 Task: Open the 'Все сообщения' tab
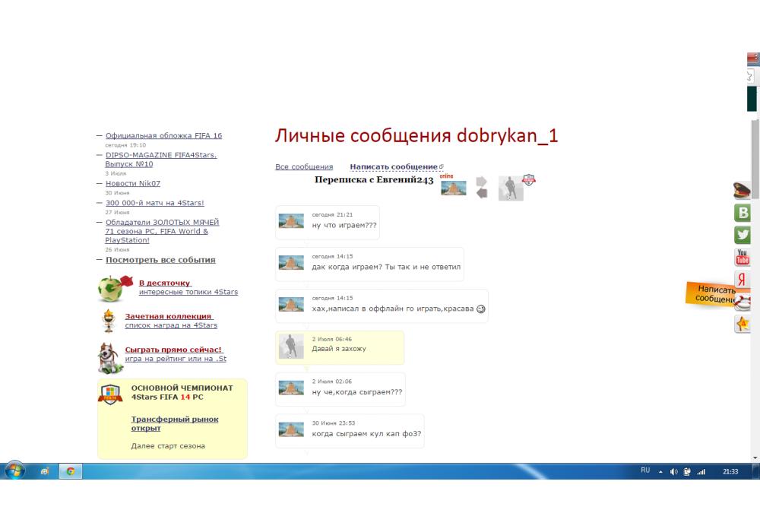pos(304,166)
